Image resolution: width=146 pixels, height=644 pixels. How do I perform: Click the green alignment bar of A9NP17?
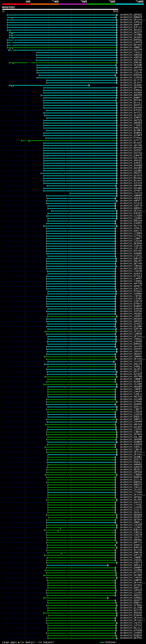(62, 48)
